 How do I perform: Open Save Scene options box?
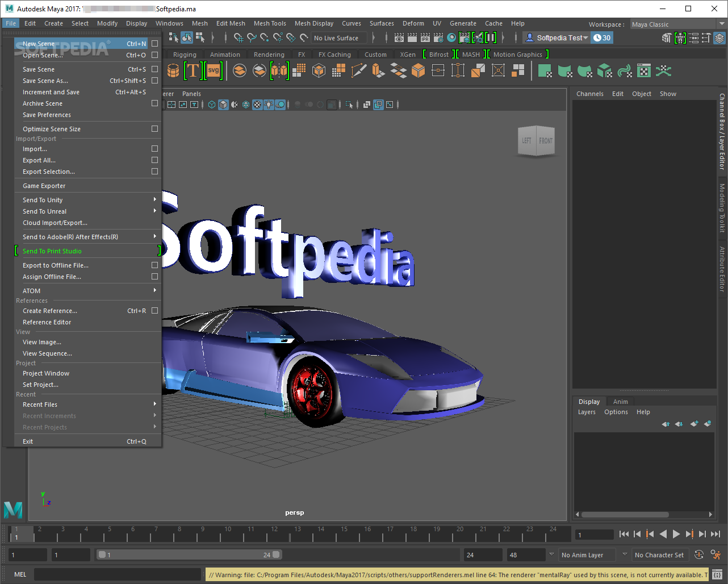coord(154,69)
